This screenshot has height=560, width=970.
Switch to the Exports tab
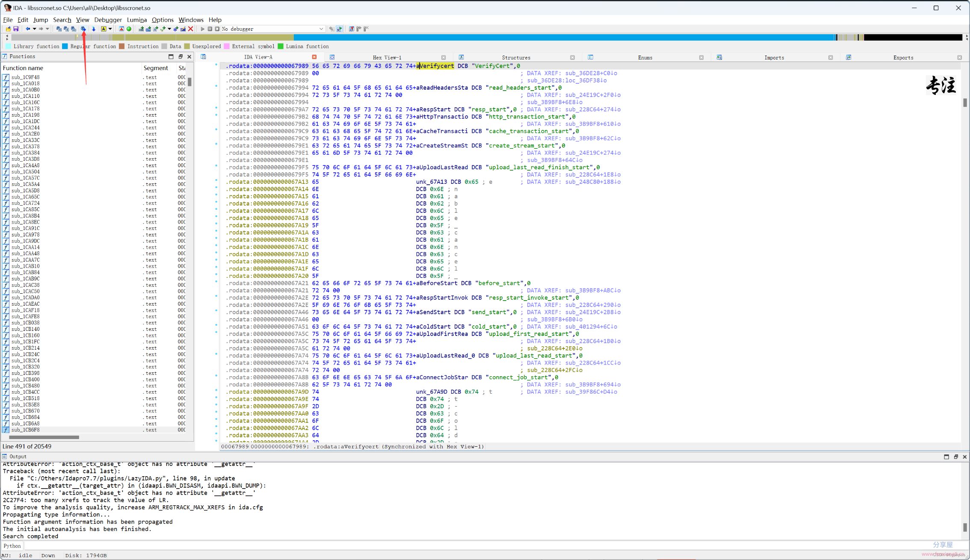[903, 57]
